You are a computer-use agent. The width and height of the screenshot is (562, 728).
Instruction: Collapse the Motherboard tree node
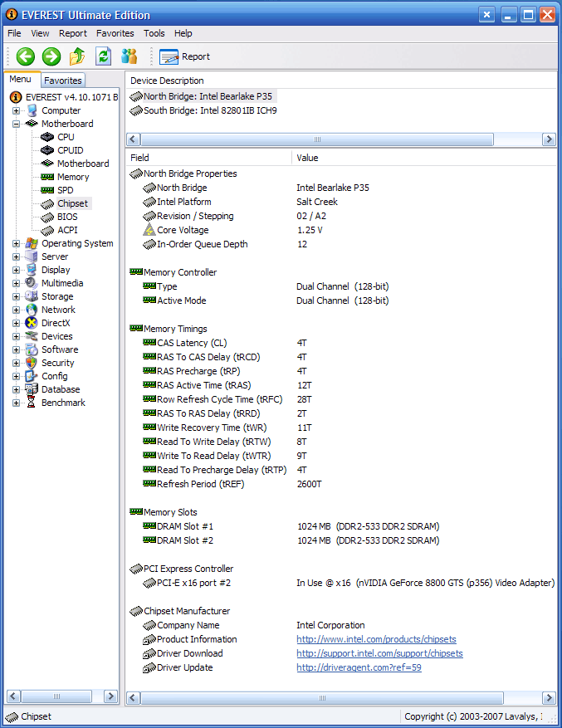17,124
